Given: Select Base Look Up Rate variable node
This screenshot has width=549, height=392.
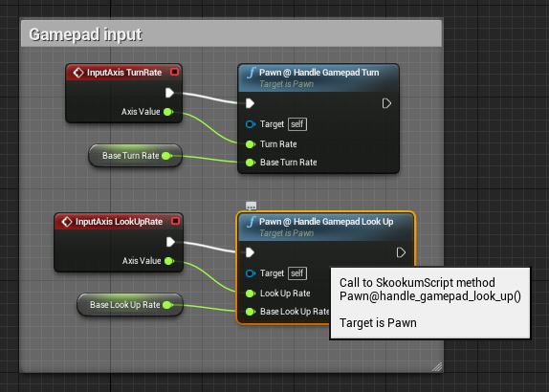Looking at the screenshot, I should [x=130, y=305].
